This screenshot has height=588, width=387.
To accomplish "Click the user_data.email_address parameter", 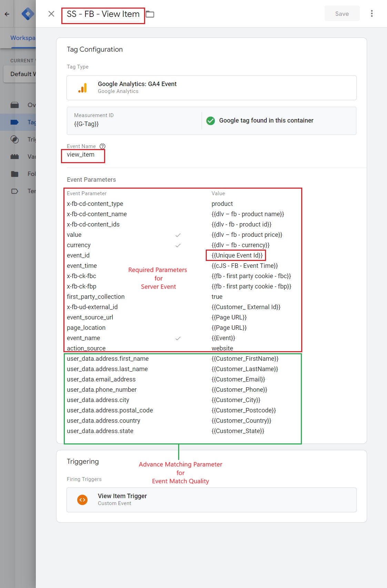I will [x=101, y=379].
